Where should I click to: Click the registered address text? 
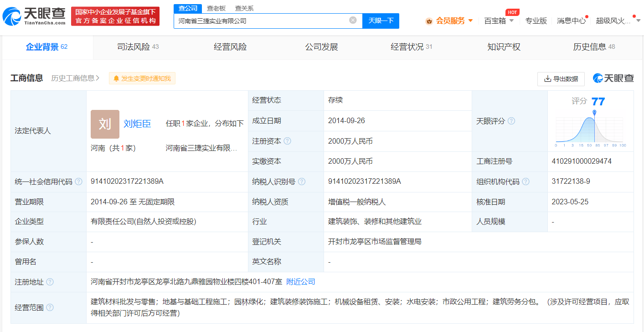click(x=186, y=282)
